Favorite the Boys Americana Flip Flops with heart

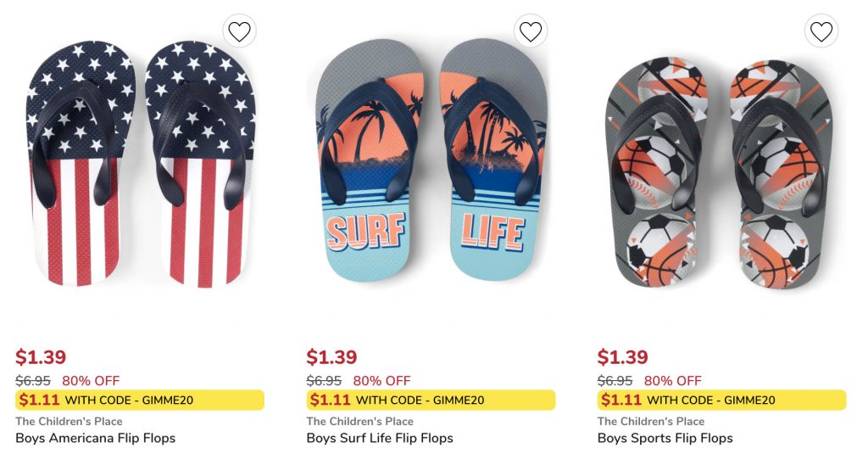240,32
